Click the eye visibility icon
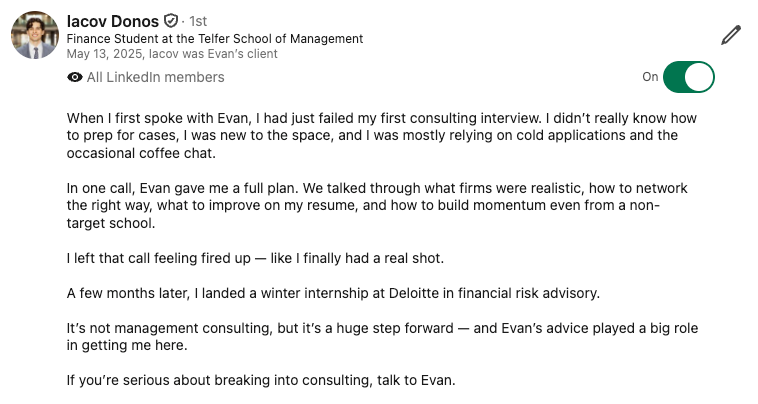 [75, 77]
